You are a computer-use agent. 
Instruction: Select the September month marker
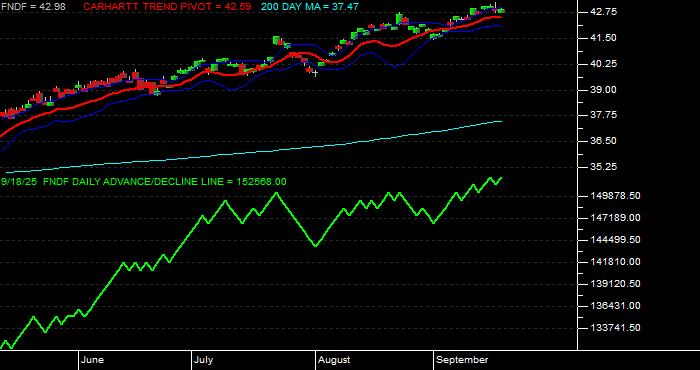(x=462, y=360)
